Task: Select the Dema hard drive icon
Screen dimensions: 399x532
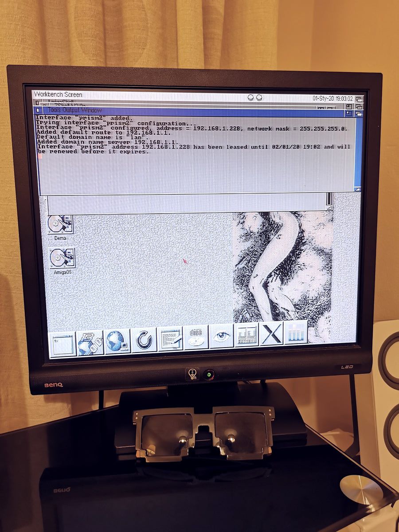Action: coord(61,228)
